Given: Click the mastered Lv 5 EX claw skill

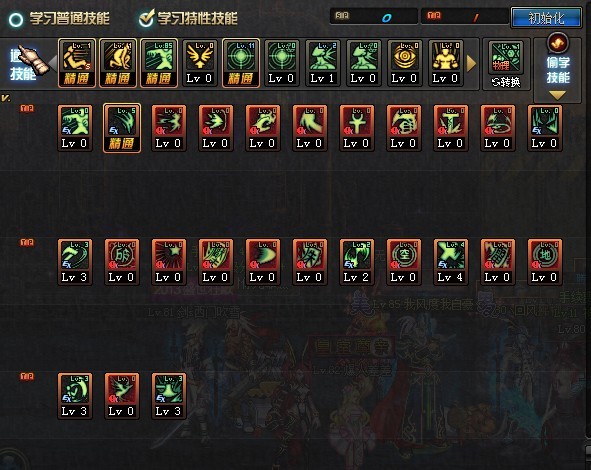Looking at the screenshot, I should pyautogui.click(x=122, y=128).
